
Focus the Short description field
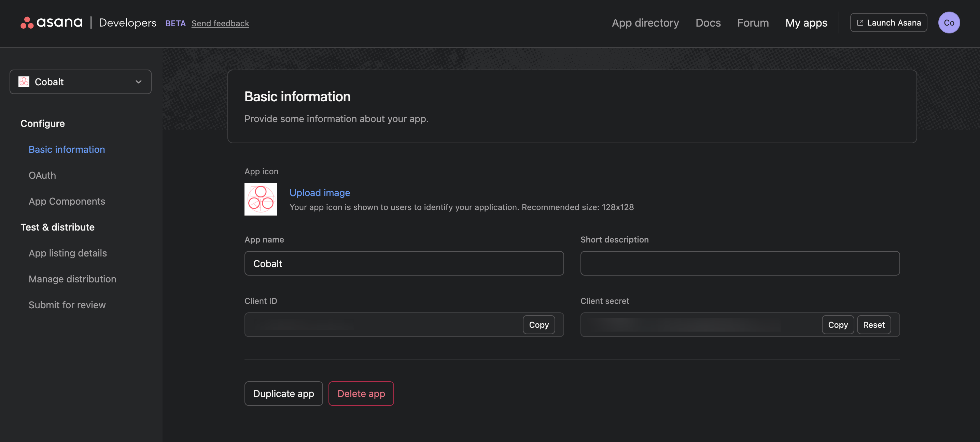click(x=740, y=263)
